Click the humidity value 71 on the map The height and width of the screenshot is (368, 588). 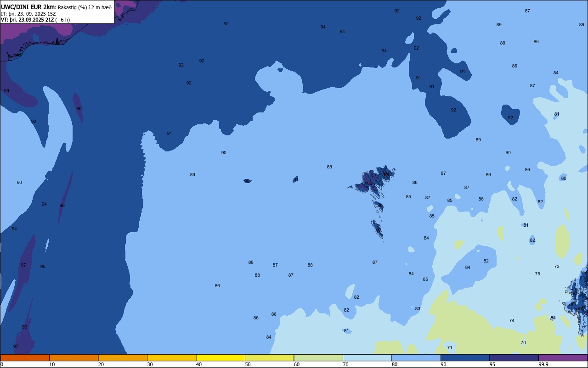(x=450, y=348)
